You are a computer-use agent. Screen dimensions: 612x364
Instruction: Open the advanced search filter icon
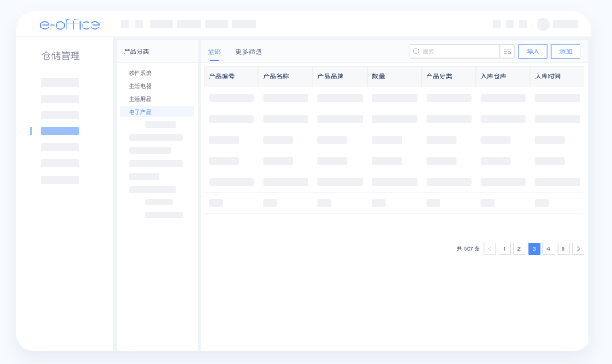pos(508,52)
